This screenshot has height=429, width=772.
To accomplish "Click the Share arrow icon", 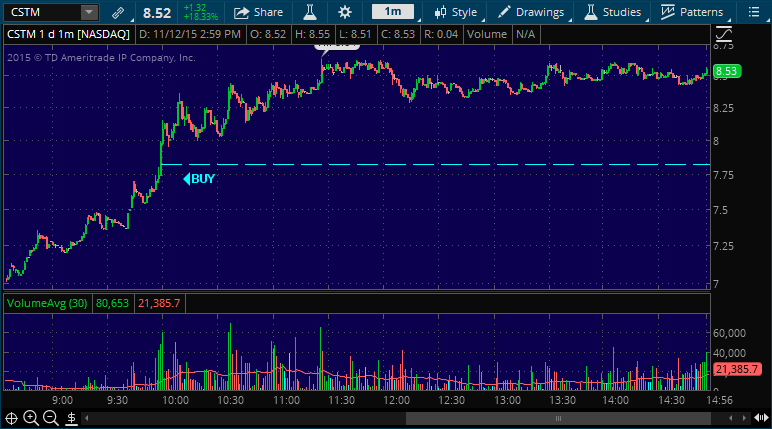I will 241,12.
